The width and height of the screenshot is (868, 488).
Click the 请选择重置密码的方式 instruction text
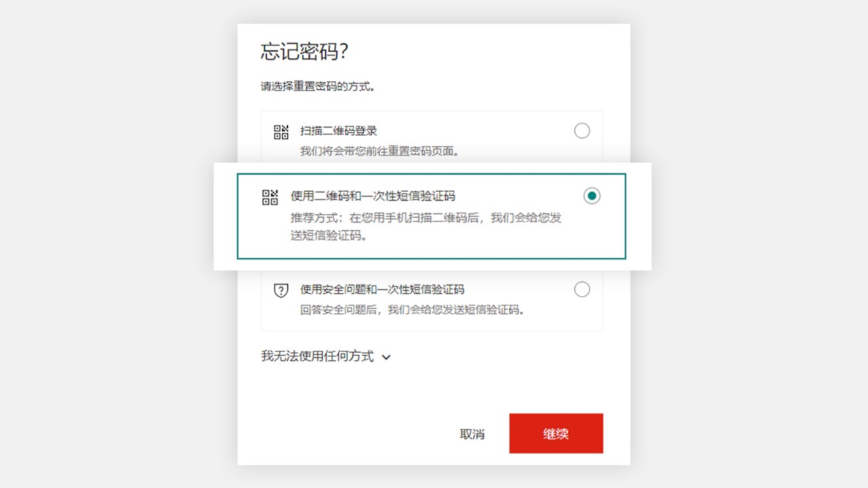point(318,87)
